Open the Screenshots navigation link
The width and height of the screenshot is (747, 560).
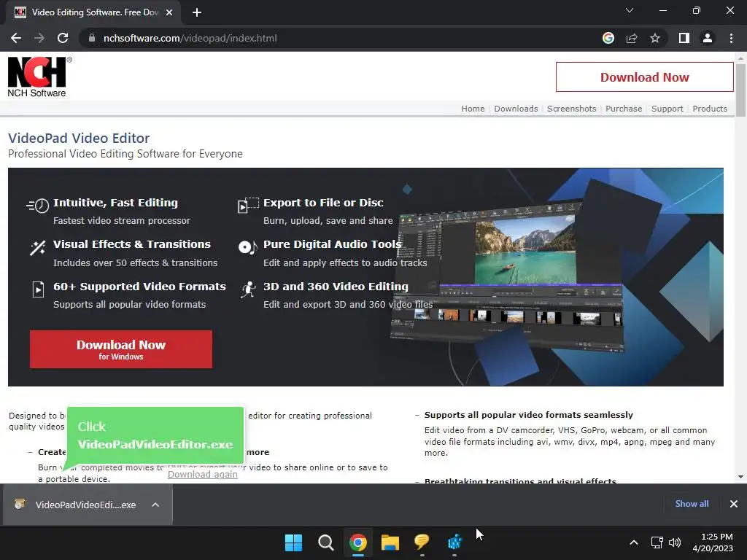[572, 109]
